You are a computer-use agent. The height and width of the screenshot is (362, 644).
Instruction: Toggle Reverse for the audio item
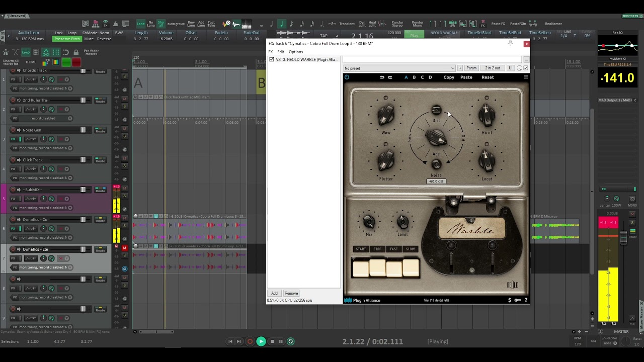click(104, 39)
